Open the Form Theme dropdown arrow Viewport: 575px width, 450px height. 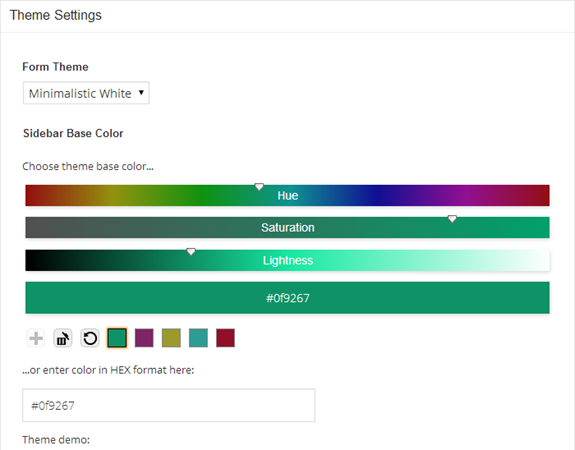coord(141,93)
